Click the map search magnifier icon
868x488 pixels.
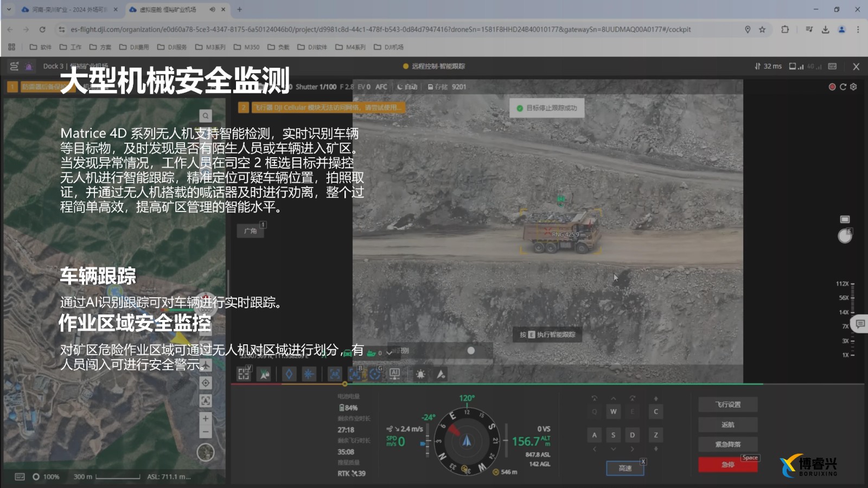pos(205,115)
